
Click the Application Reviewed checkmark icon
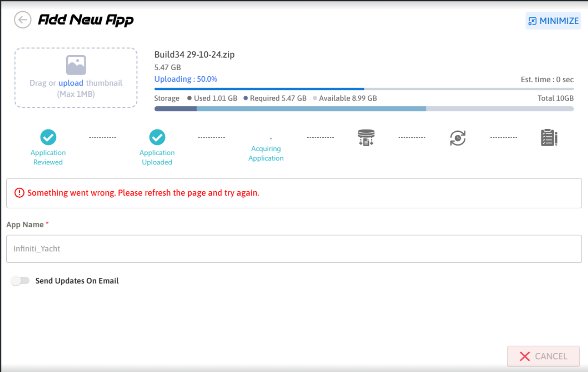(48, 137)
